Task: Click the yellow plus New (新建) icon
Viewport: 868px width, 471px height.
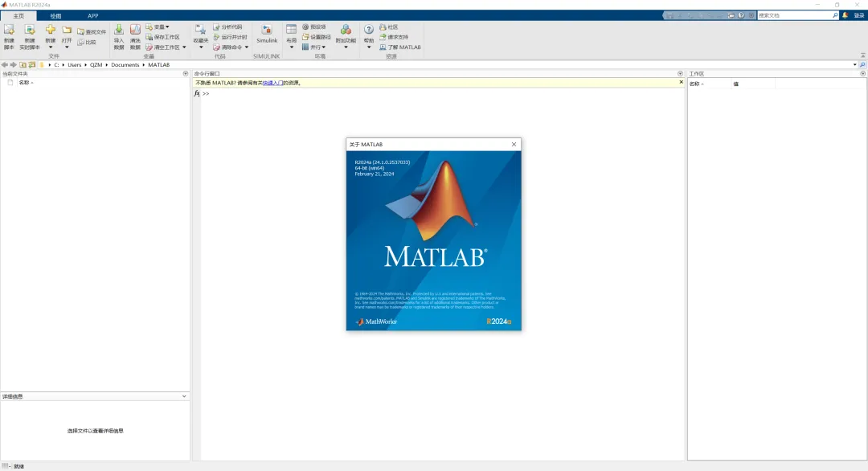Action: click(x=51, y=30)
